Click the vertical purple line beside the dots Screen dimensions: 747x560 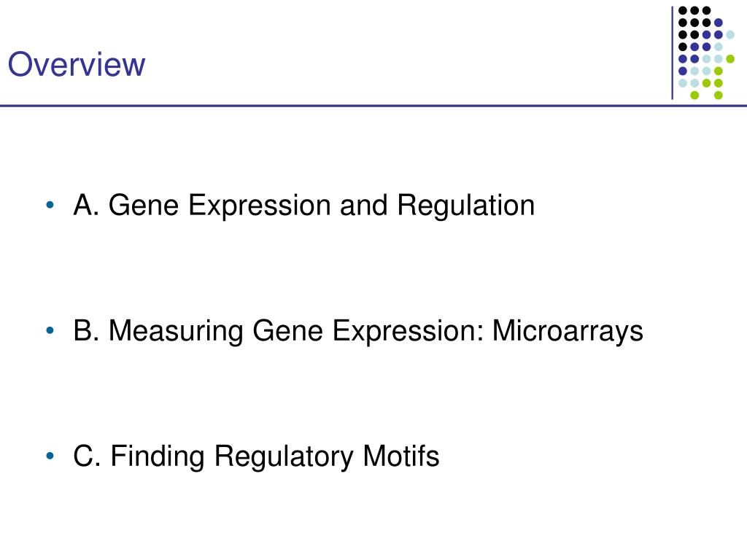click(672, 52)
